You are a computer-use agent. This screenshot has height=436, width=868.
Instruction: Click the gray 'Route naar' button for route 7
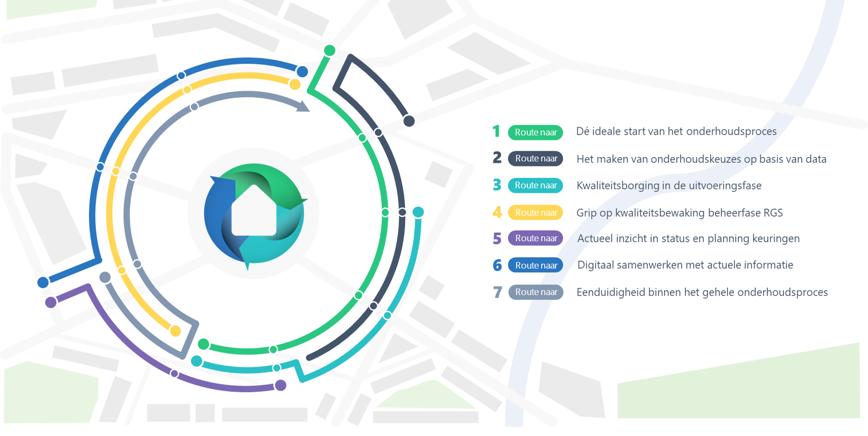tap(535, 292)
